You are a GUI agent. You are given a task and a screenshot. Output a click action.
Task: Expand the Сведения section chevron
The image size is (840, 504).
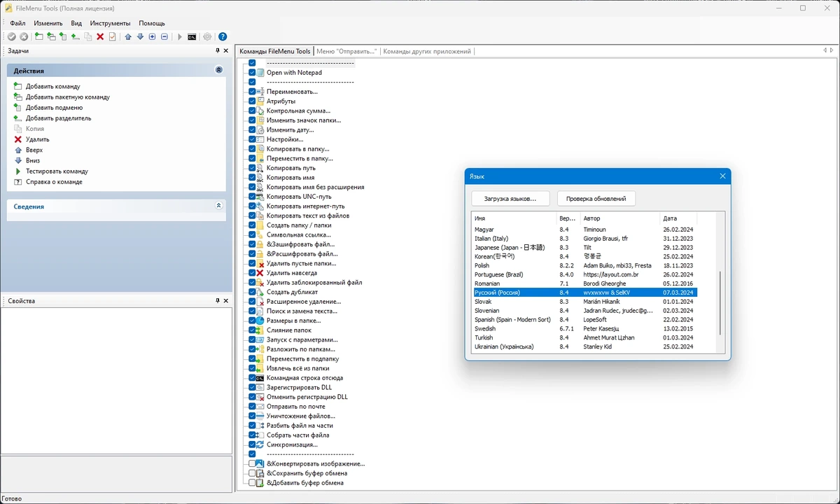click(x=218, y=206)
